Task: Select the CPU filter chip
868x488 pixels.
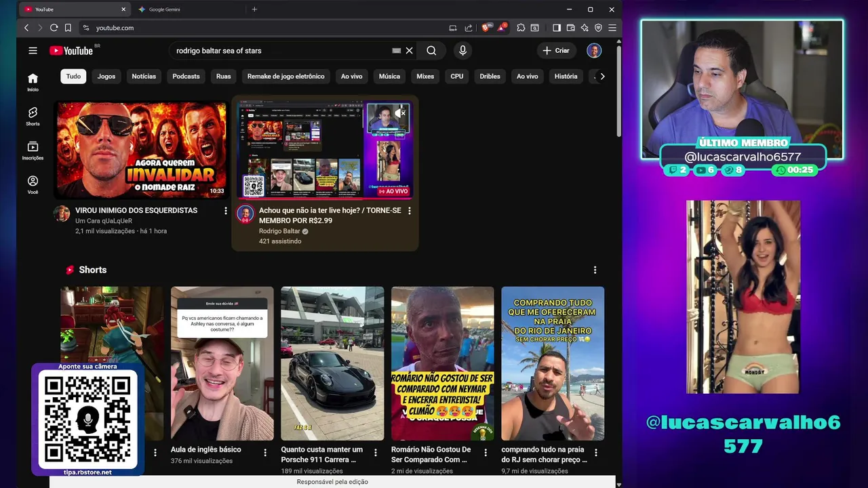Action: click(x=457, y=76)
